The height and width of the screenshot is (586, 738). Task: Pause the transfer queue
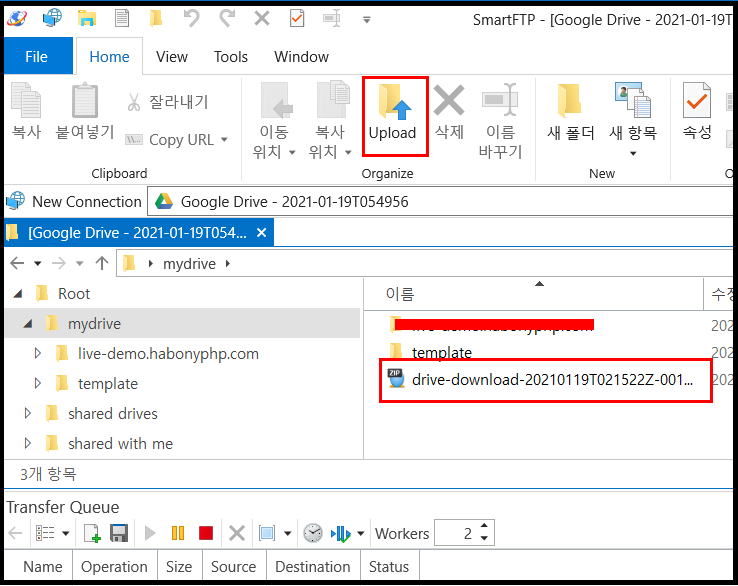pyautogui.click(x=178, y=533)
